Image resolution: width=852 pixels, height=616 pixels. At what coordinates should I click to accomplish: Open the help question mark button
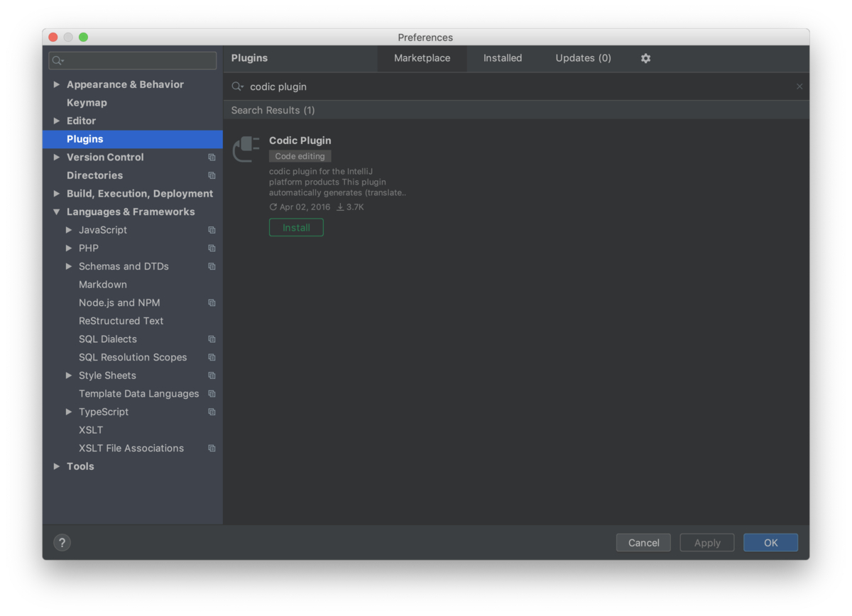(x=62, y=543)
